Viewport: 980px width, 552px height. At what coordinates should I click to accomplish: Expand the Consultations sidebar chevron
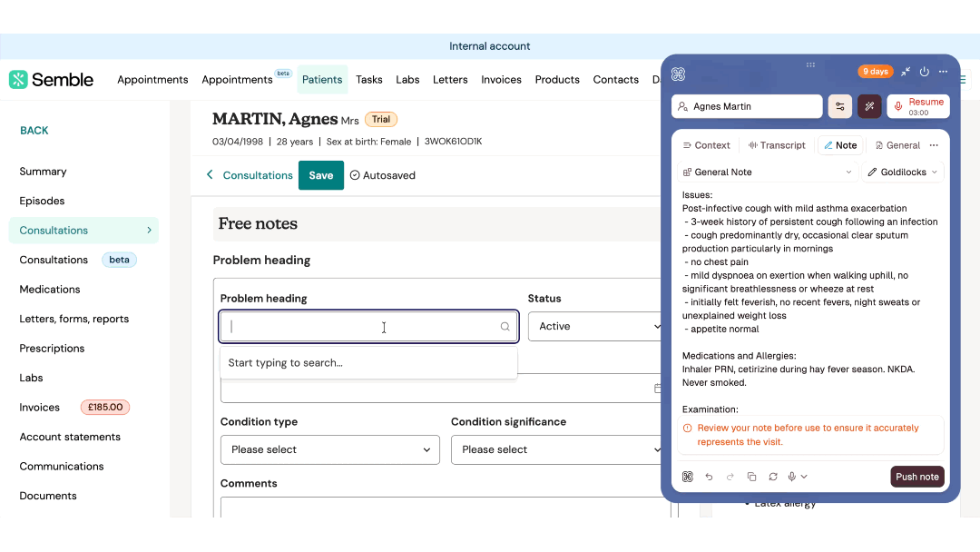(x=150, y=230)
